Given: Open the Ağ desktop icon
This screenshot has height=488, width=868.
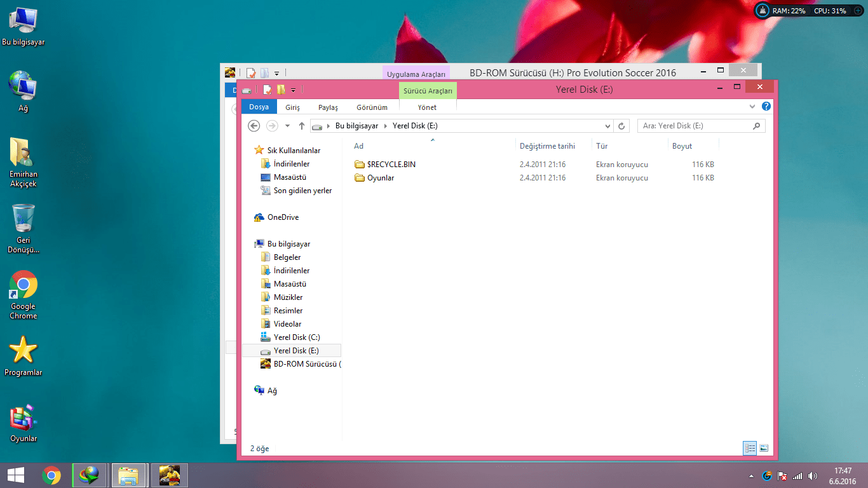Looking at the screenshot, I should click(x=24, y=91).
